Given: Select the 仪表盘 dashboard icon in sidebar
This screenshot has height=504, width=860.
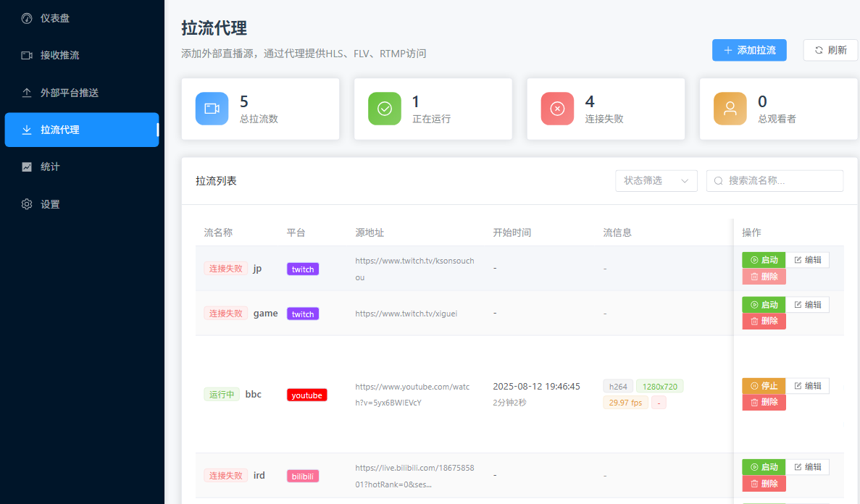Looking at the screenshot, I should pos(27,18).
